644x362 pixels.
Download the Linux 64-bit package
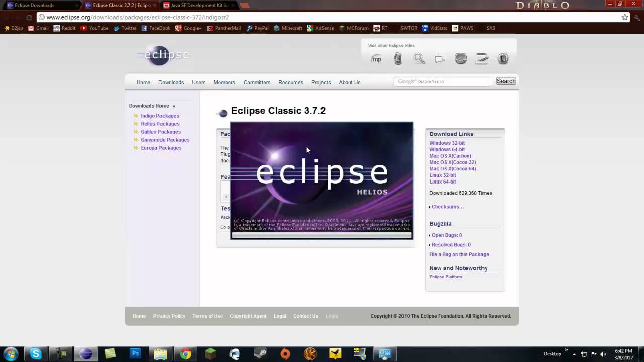(443, 182)
